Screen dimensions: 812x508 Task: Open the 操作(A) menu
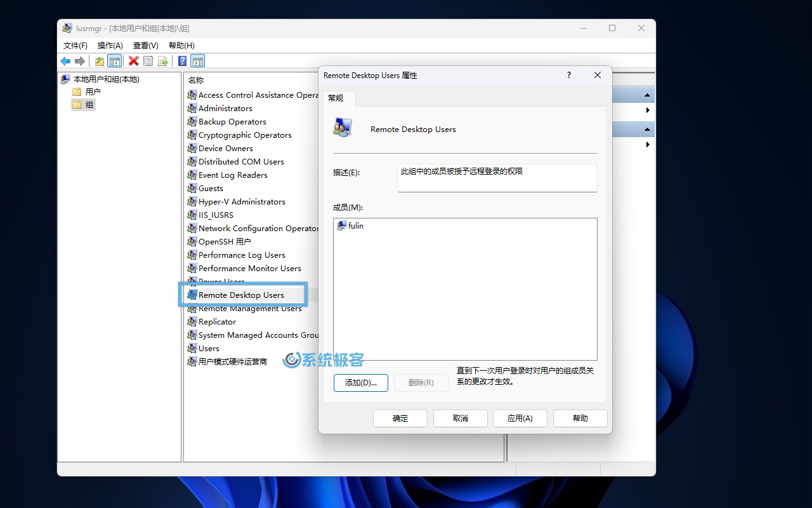point(110,46)
